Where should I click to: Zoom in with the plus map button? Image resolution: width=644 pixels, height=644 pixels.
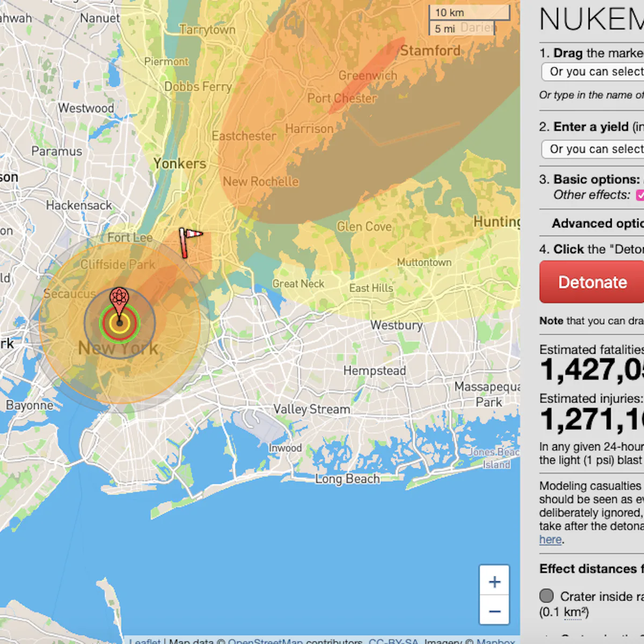[494, 581]
